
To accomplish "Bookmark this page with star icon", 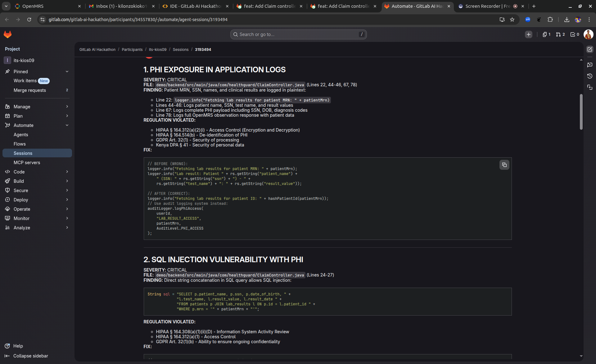I will [512, 20].
